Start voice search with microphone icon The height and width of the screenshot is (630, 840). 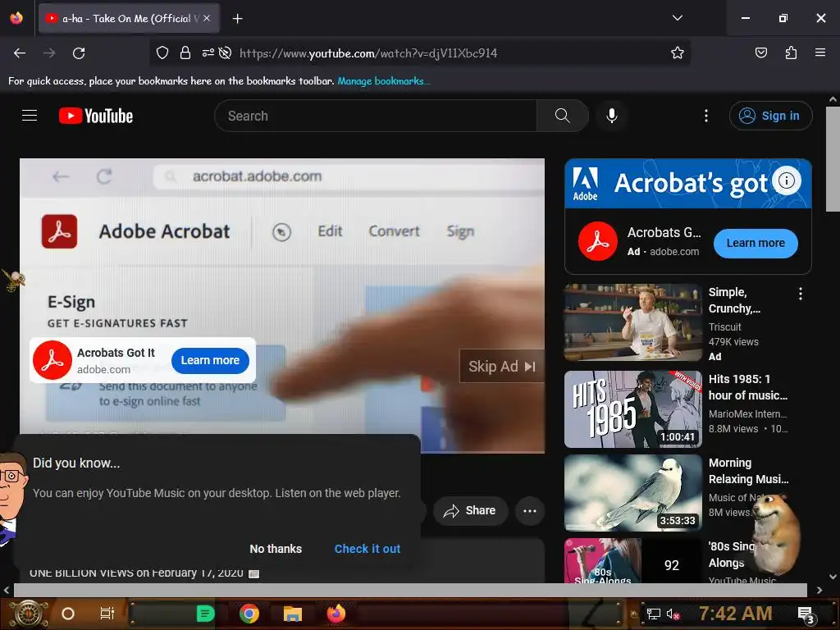612,116
